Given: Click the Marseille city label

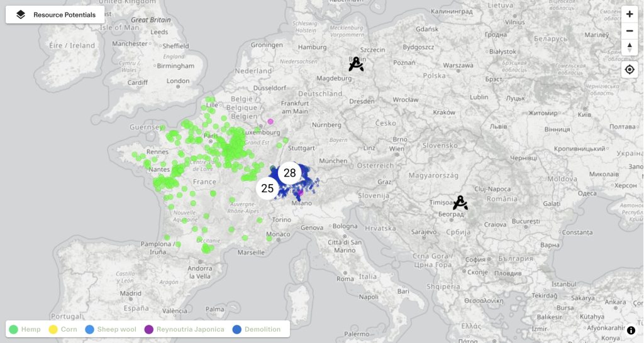Looking at the screenshot, I should pyautogui.click(x=251, y=253).
